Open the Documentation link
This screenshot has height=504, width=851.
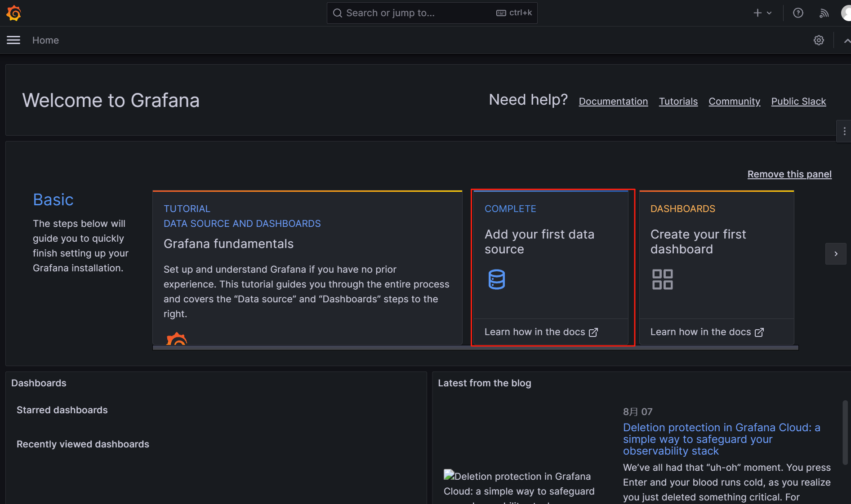click(613, 102)
